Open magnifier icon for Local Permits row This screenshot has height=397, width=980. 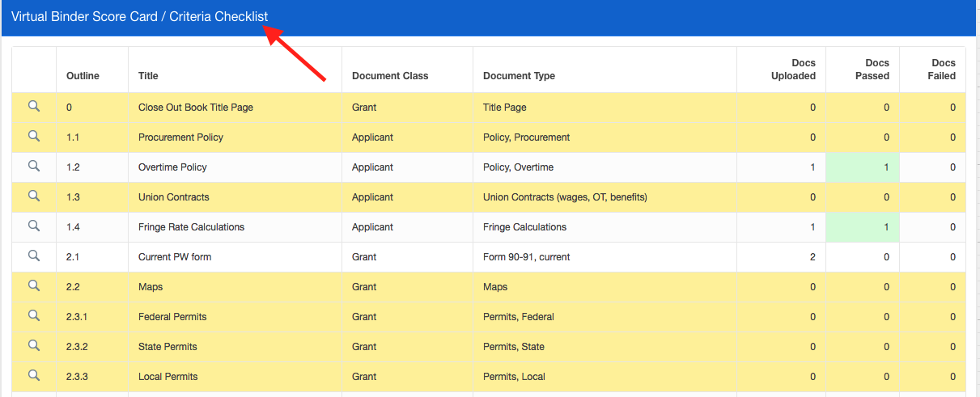[x=34, y=375]
